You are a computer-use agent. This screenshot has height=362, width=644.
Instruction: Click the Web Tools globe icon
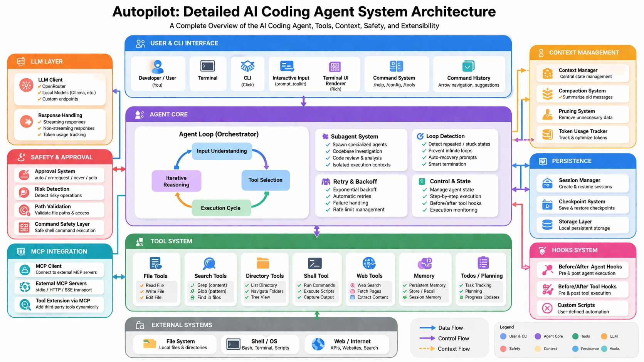(x=369, y=263)
